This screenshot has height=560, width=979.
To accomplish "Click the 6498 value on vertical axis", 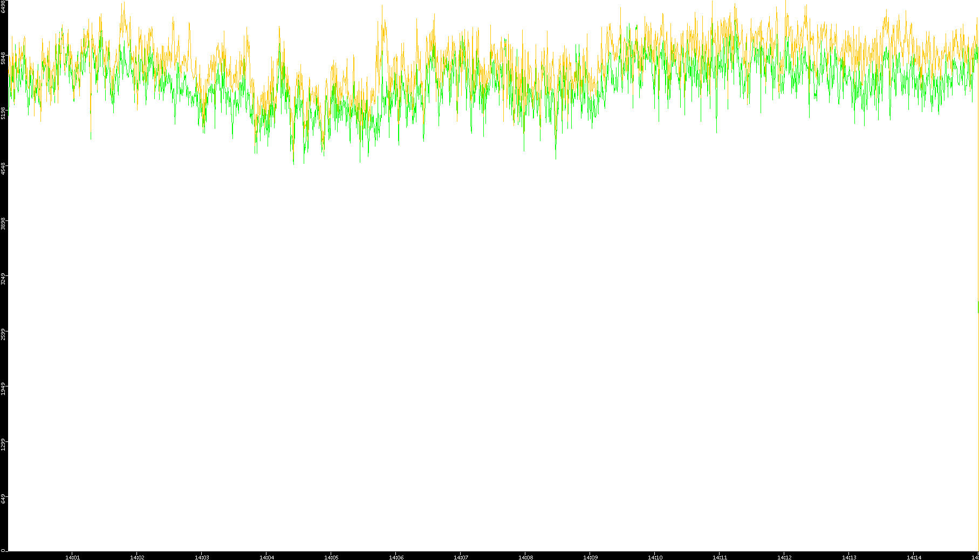I will pyautogui.click(x=3, y=6).
